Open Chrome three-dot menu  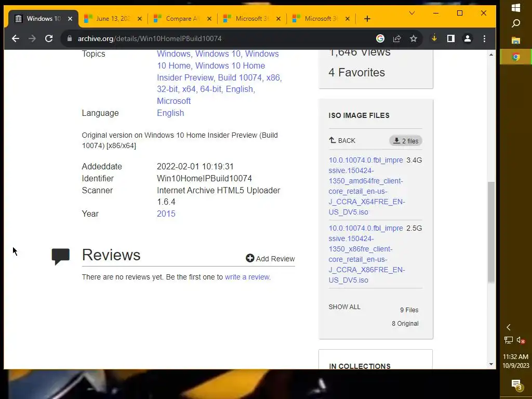(x=484, y=38)
